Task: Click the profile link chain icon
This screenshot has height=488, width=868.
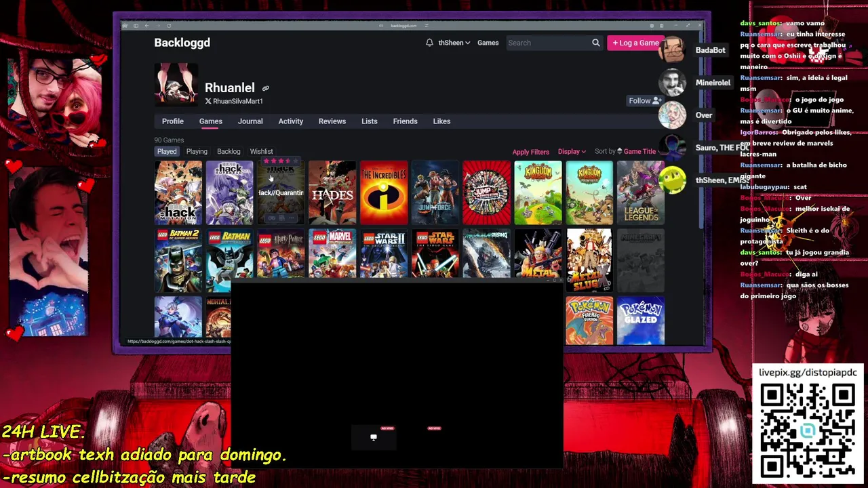Action: [266, 88]
